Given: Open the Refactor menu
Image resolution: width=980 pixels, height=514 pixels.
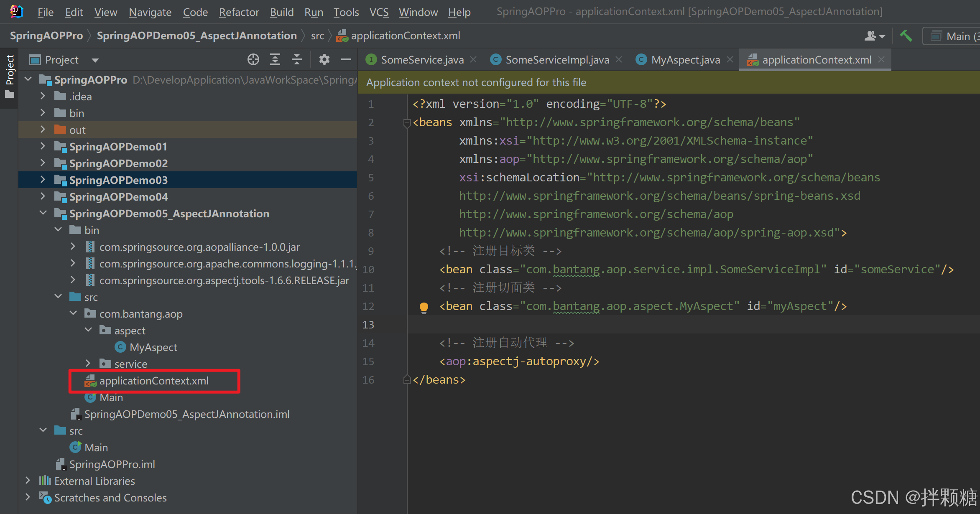Looking at the screenshot, I should 239,12.
